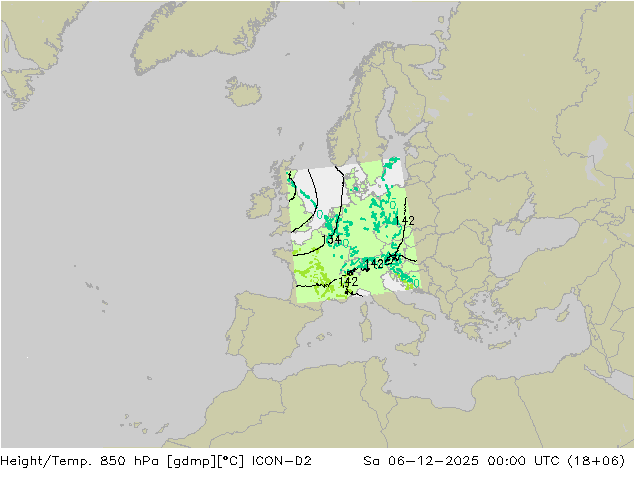Click the "134" contour height label
Viewport: 634px width, 490px height.
click(331, 240)
